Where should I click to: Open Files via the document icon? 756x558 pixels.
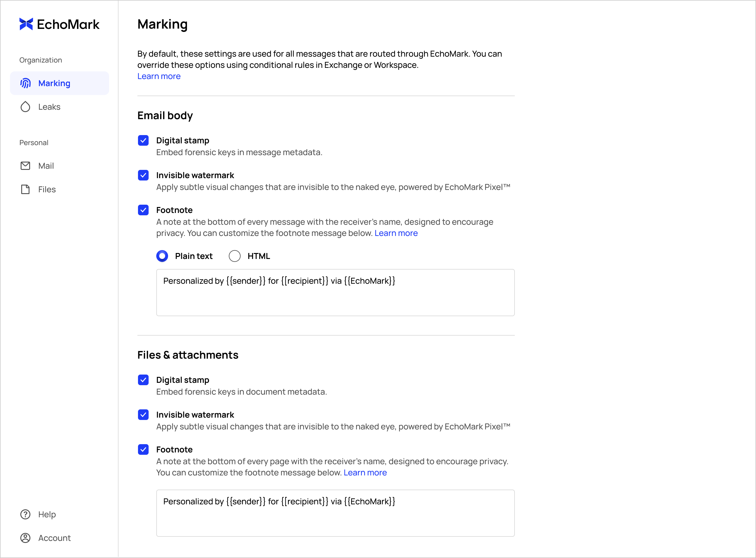tap(25, 190)
